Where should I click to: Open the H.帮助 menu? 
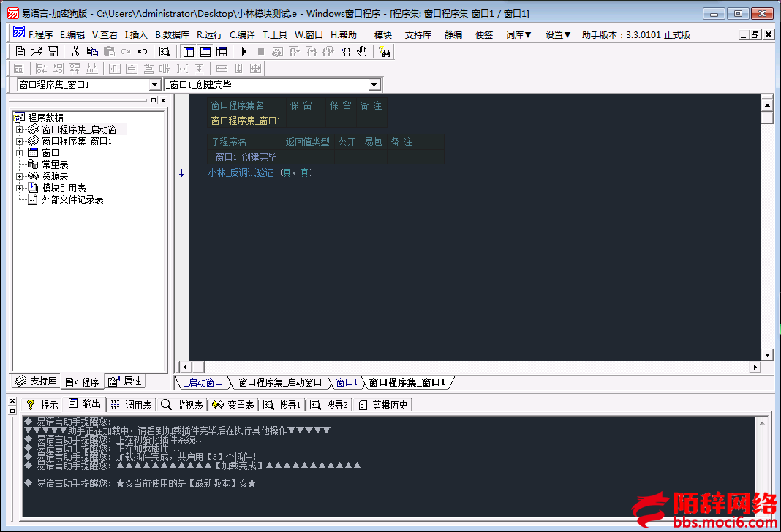coord(344,35)
